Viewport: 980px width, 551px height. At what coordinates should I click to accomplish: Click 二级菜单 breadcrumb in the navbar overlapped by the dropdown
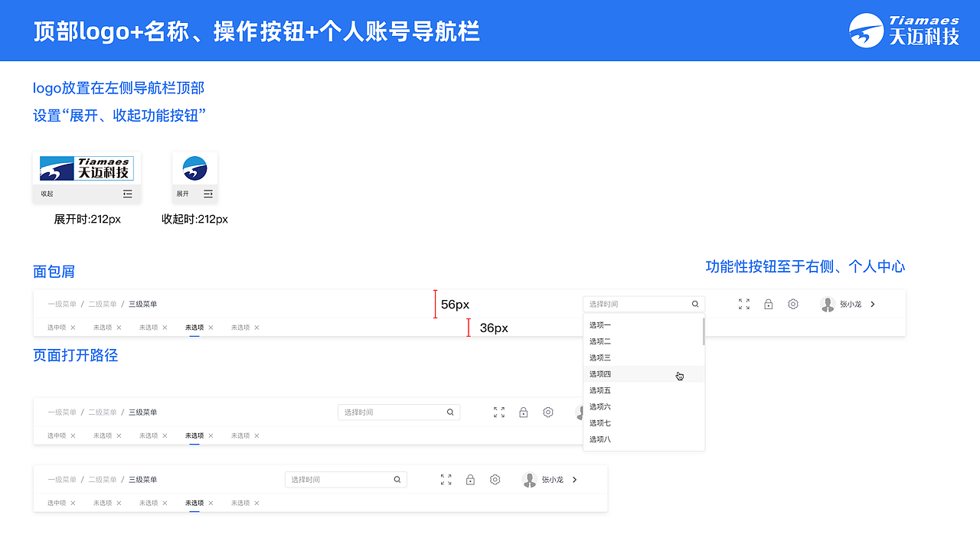pos(103,412)
